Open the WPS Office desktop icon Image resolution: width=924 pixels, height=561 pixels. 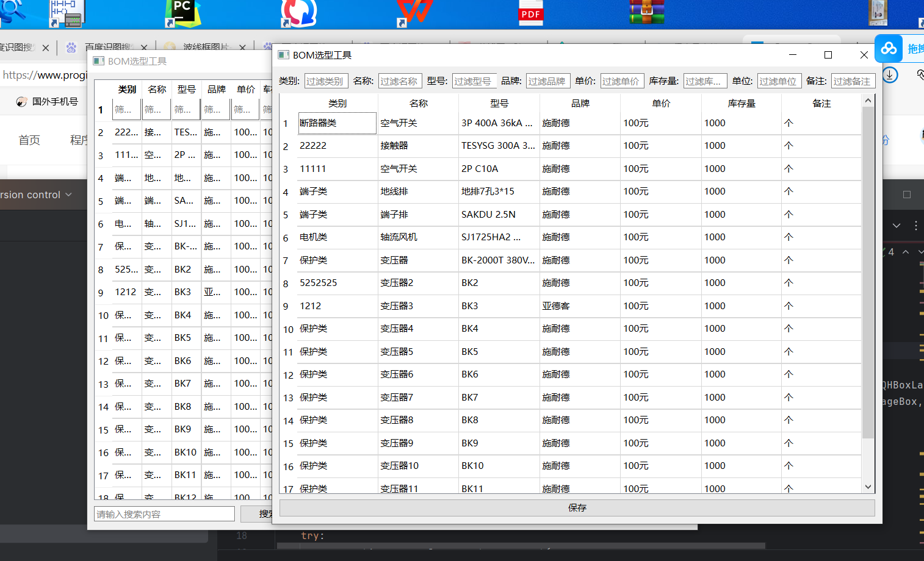coord(415,12)
